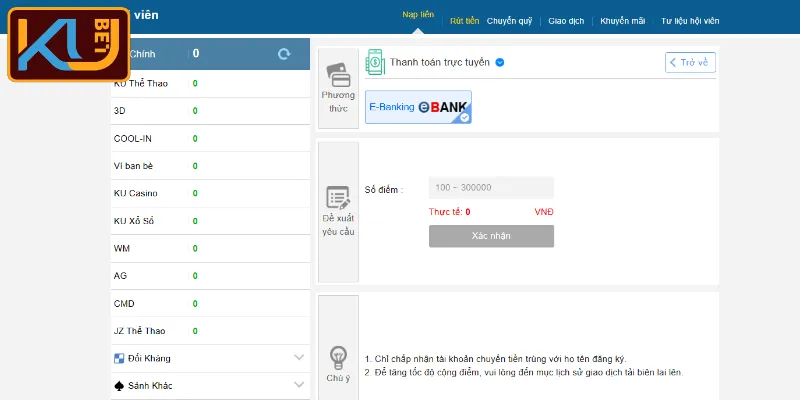Viewport: 800px width, 400px height.
Task: Open the Chuyển quỹ tab
Action: click(x=509, y=21)
